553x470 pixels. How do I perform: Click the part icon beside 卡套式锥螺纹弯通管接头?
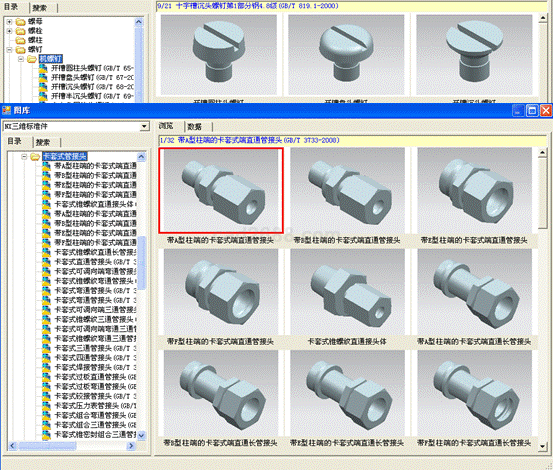pos(46,281)
